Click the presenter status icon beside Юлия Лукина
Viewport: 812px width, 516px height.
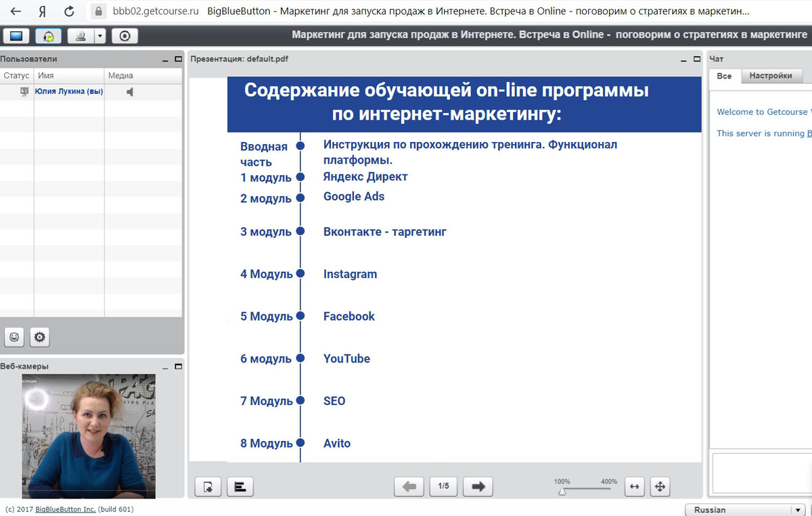[24, 92]
